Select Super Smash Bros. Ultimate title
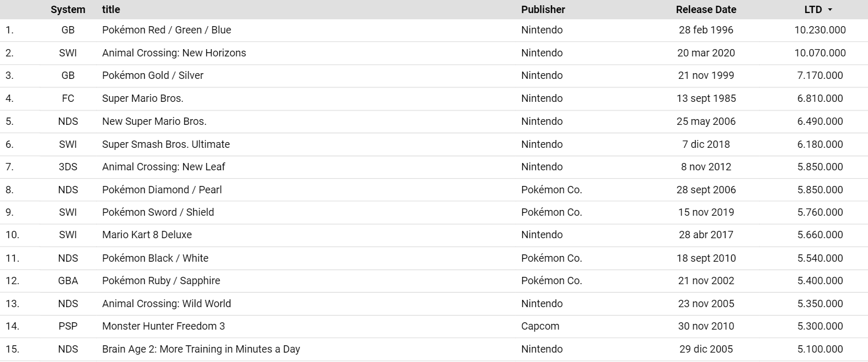Image resolution: width=868 pixels, height=362 pixels. click(166, 144)
